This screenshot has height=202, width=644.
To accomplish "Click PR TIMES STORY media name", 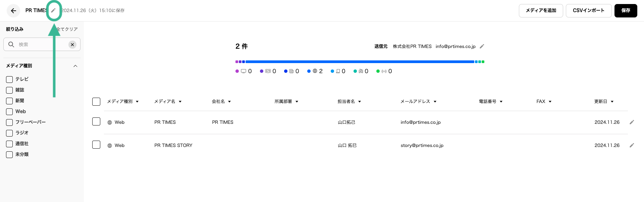I will (x=173, y=145).
